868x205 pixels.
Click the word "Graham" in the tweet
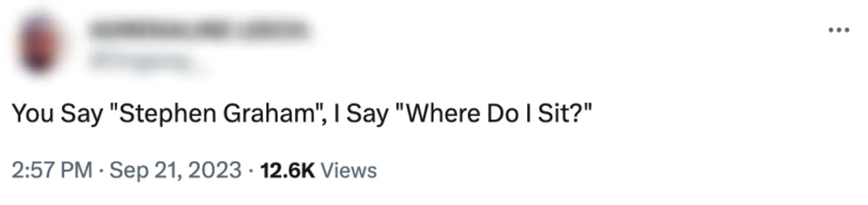269,114
